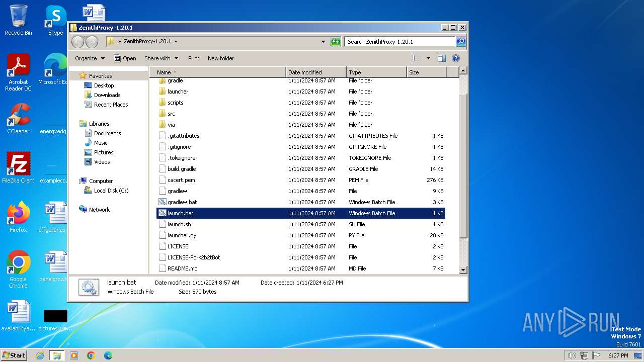Select Documents library
Viewport: 644px width, 362px height.
107,133
